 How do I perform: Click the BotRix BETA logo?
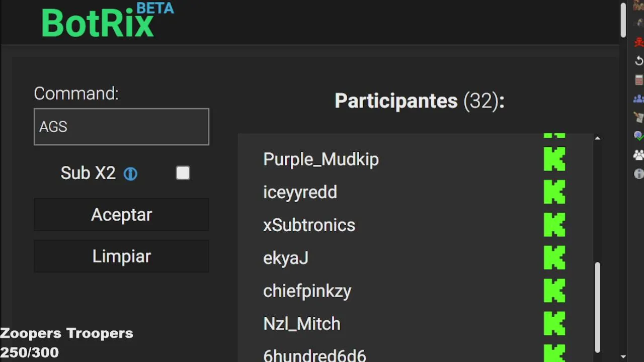pos(107,20)
